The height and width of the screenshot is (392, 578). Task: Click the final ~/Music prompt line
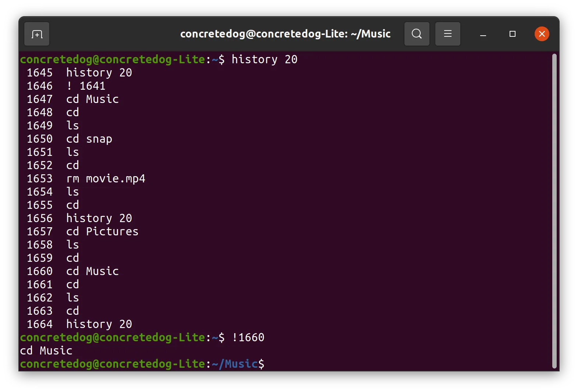(x=142, y=364)
